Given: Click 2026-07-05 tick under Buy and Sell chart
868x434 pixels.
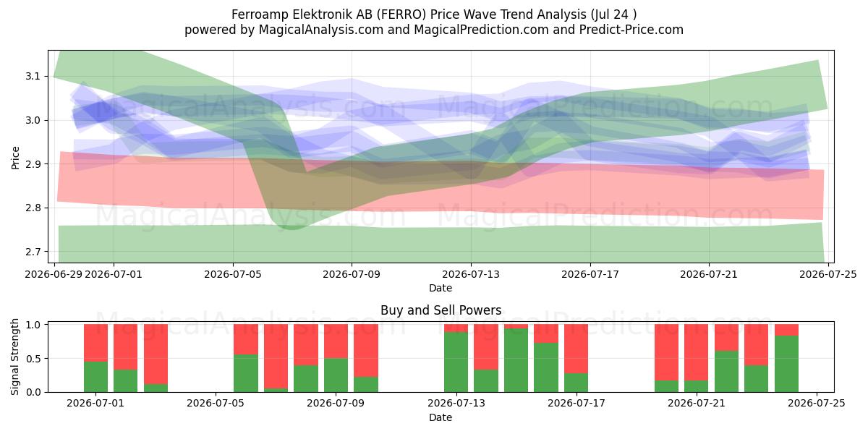Looking at the screenshot, I should tap(216, 404).
